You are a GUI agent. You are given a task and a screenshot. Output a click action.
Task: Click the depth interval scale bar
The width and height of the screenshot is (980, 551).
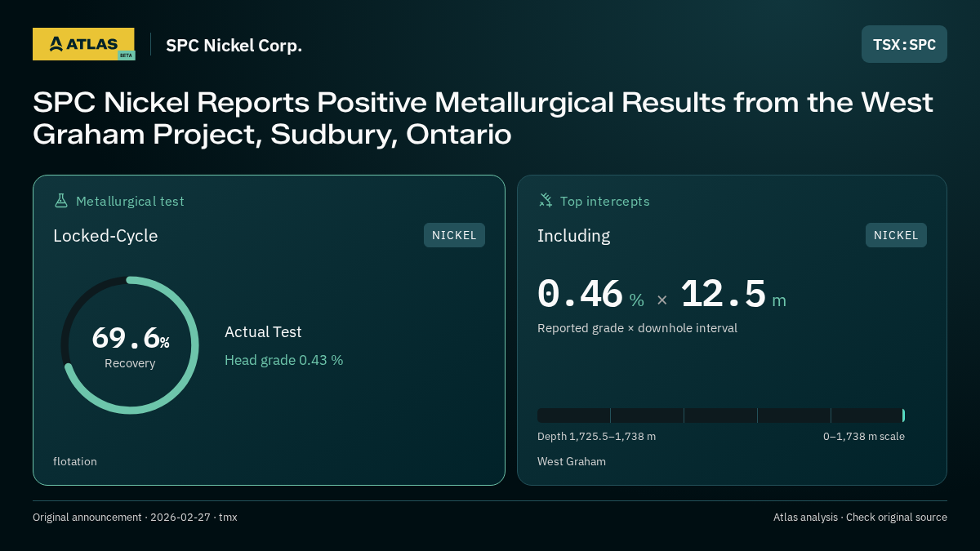click(721, 415)
